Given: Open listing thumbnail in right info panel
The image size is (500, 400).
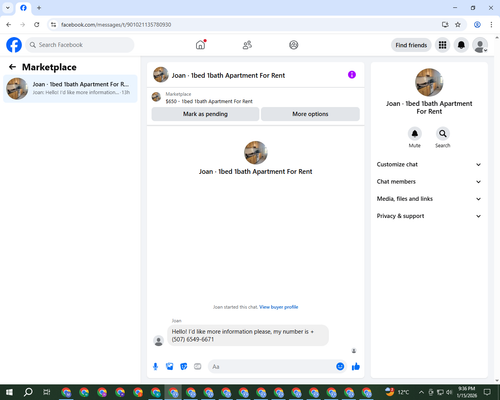Looking at the screenshot, I should coord(429,82).
